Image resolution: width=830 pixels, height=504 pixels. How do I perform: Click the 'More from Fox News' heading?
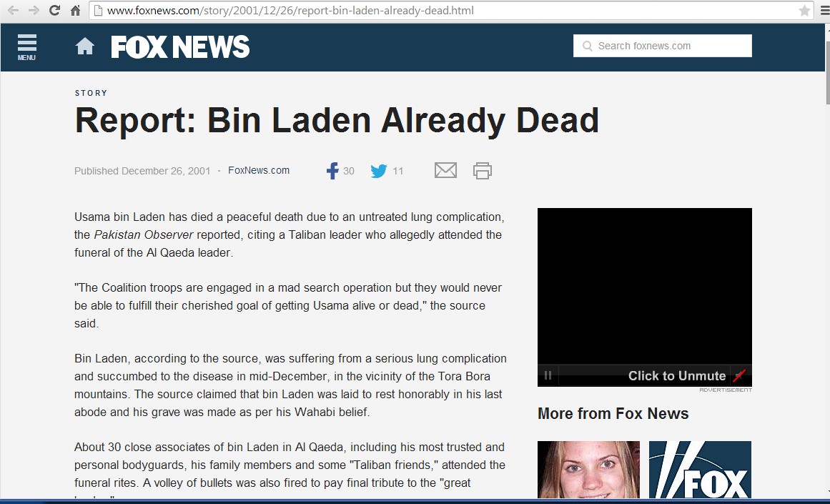click(613, 413)
